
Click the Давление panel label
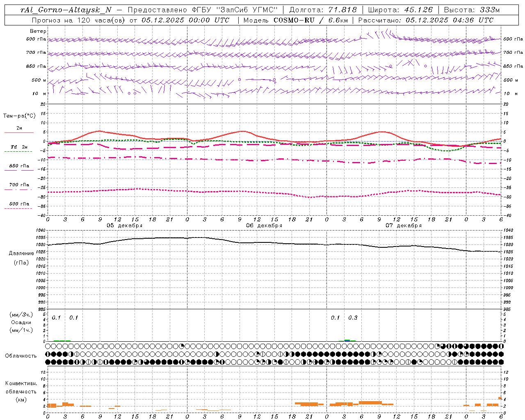(21, 253)
